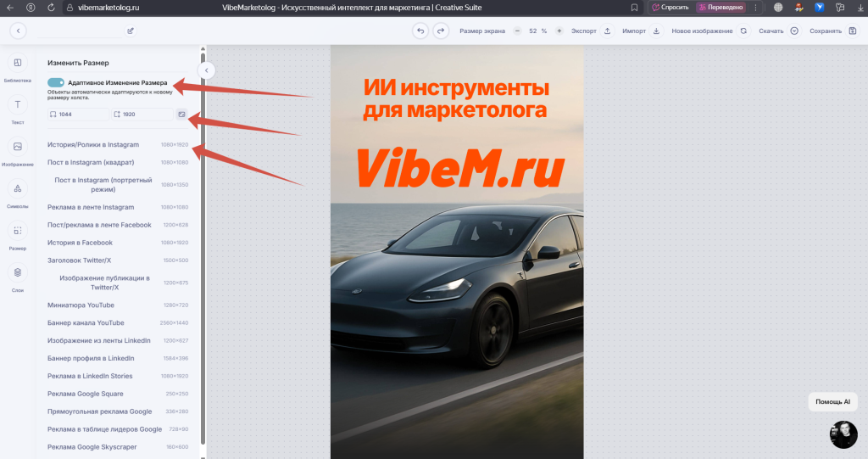Choose История/Ролики в Instagram preset
This screenshot has width=868, height=459.
[x=93, y=145]
